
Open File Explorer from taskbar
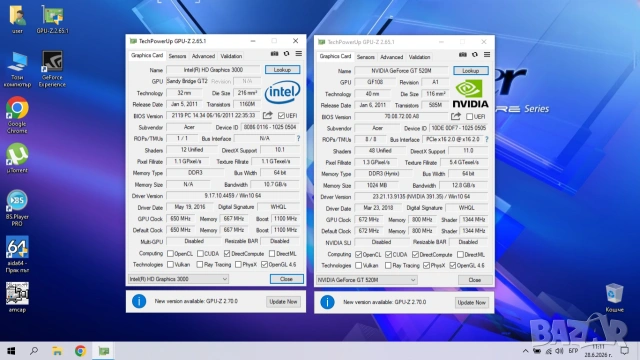[57, 351]
